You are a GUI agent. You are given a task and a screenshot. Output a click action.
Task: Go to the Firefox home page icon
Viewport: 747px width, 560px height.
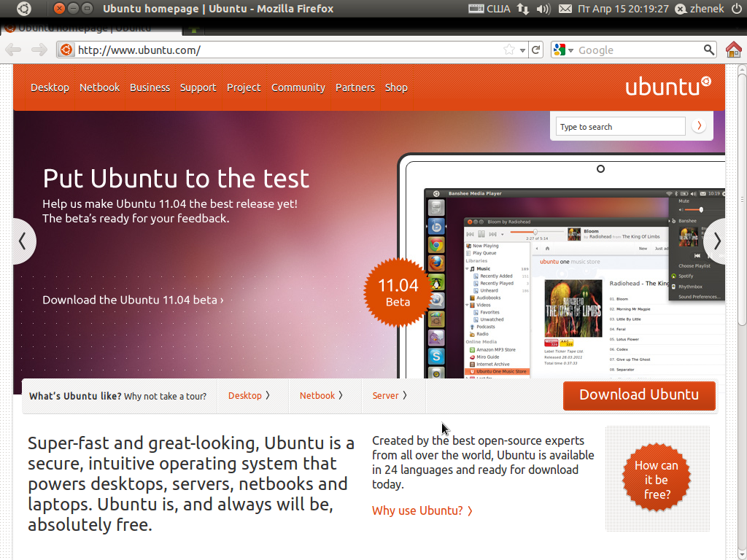pos(734,50)
